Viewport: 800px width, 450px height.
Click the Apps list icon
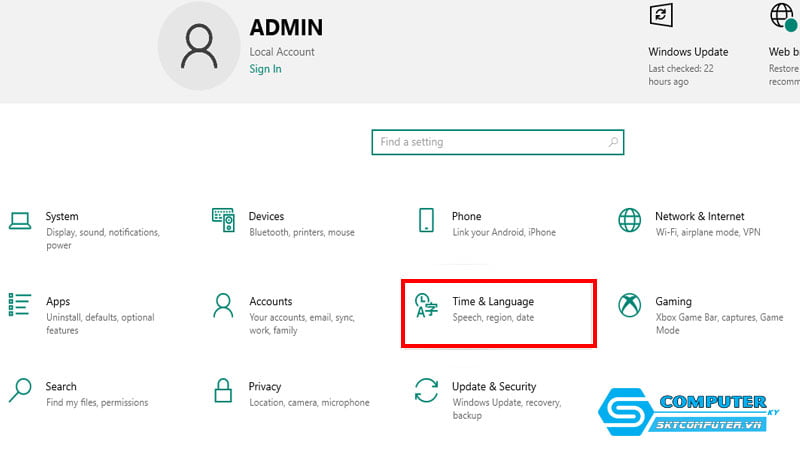[x=19, y=305]
